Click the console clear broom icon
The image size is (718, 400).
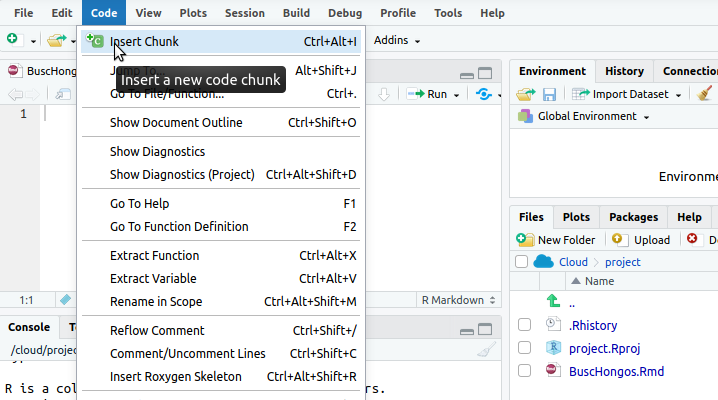487,350
